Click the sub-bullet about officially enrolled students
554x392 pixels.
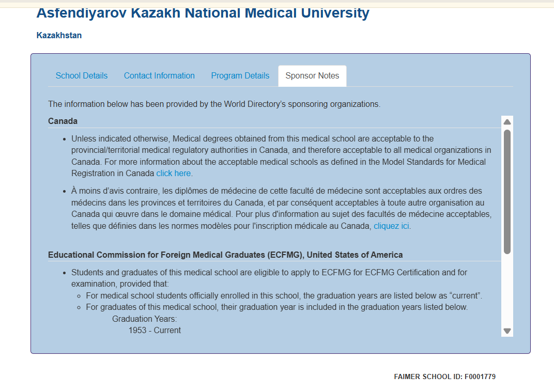coord(284,295)
